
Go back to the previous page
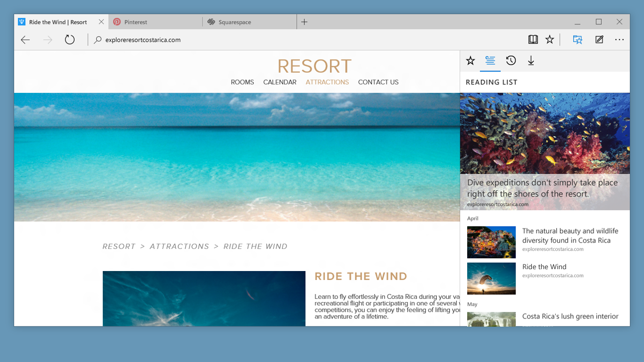[x=25, y=40]
